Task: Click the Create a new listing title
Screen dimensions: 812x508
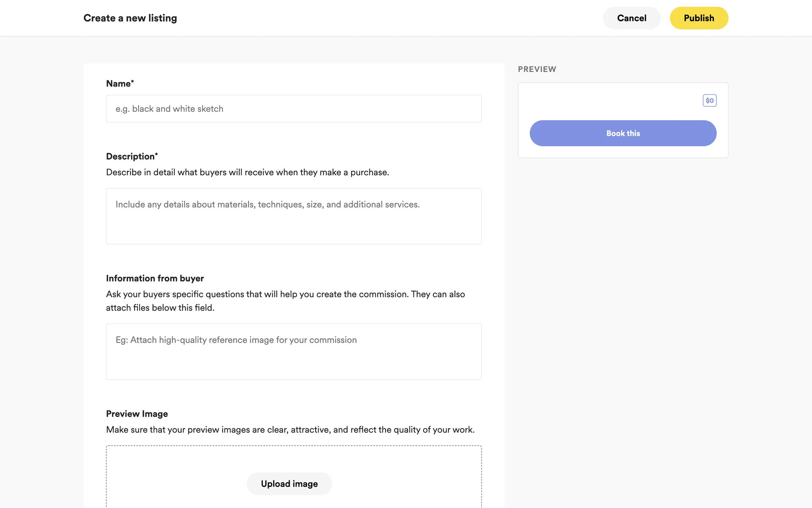Action: [130, 18]
